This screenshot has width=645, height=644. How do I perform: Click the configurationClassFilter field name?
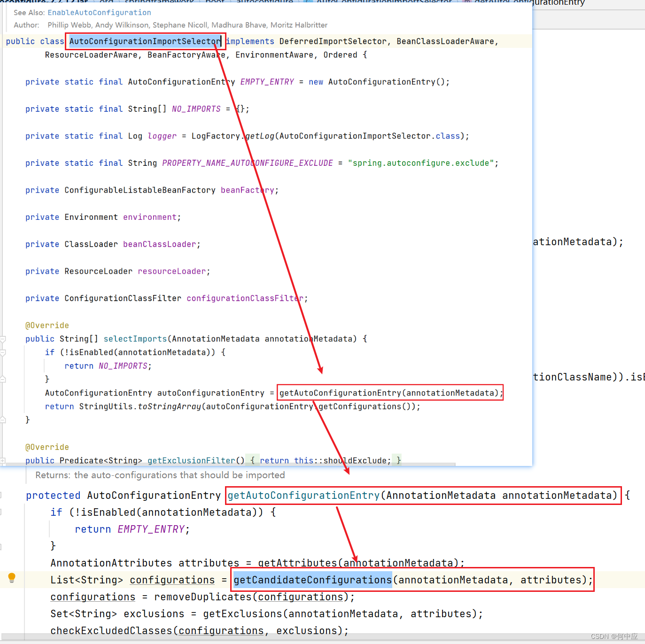(x=245, y=298)
